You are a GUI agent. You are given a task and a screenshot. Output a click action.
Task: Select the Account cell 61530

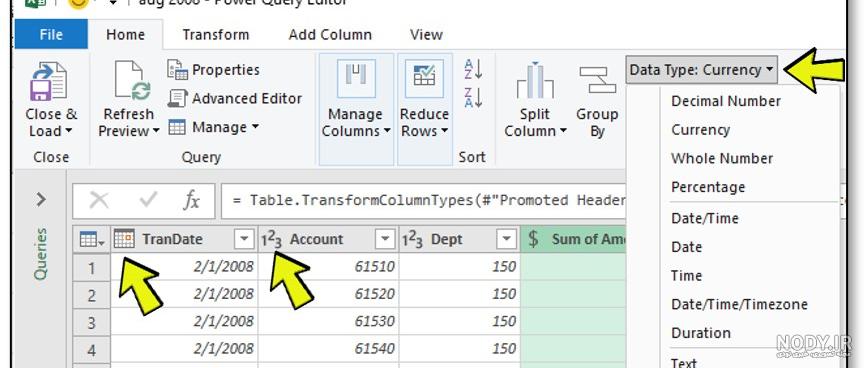(328, 322)
